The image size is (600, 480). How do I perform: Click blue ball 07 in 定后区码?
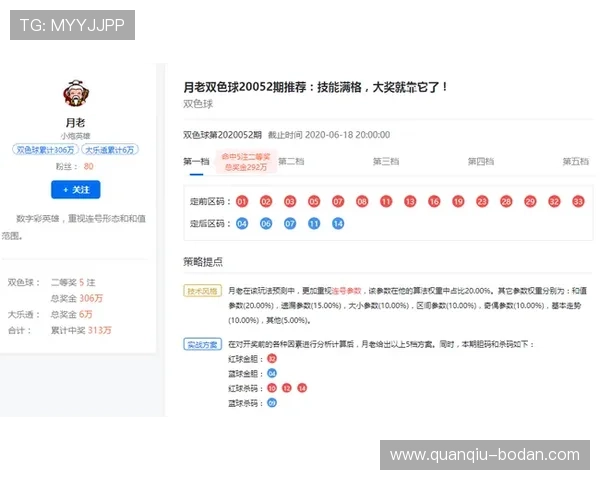pyautogui.click(x=290, y=224)
